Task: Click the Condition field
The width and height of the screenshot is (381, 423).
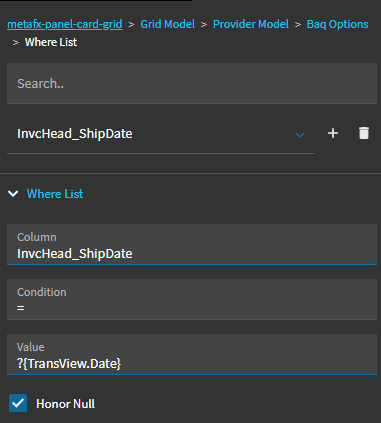Action: point(192,299)
